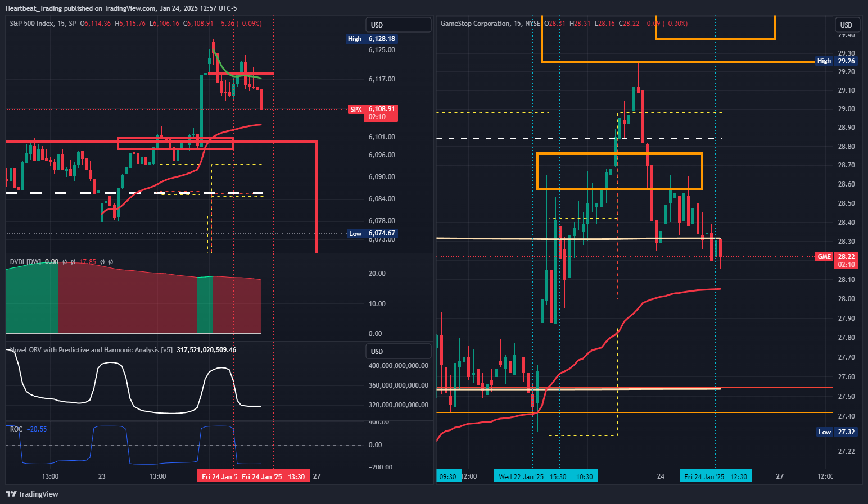Click the -200.00 tick in ROC pane

tap(381, 467)
